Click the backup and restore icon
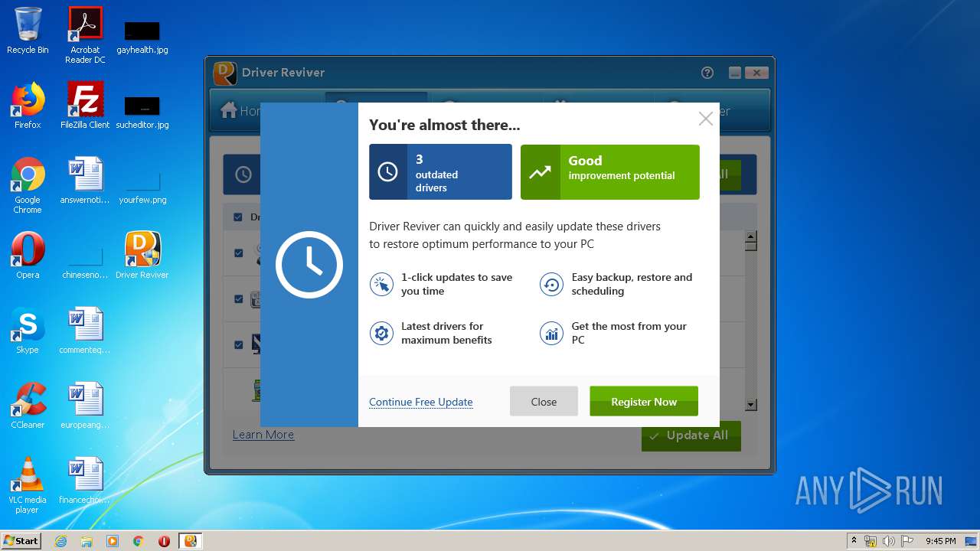The height and width of the screenshot is (551, 980). point(551,285)
